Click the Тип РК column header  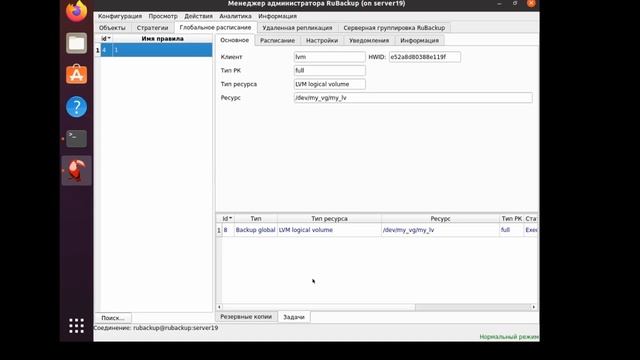(x=512, y=219)
